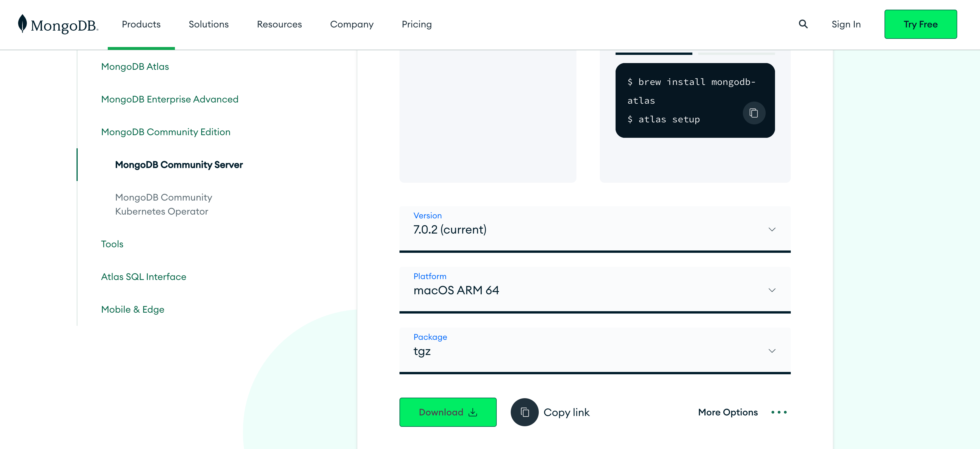Open the Products menu
The width and height of the screenshot is (980, 449).
[141, 24]
